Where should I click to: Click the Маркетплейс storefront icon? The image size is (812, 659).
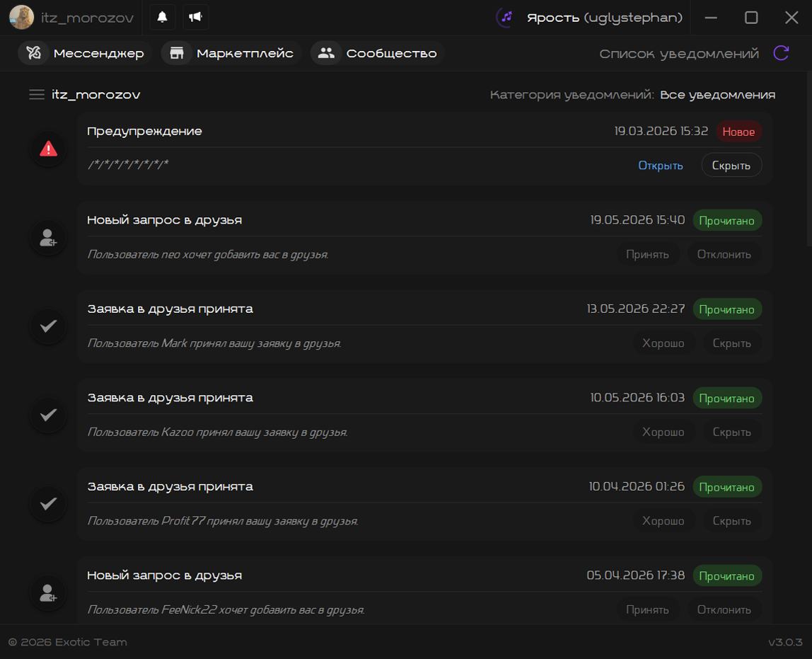pos(177,53)
